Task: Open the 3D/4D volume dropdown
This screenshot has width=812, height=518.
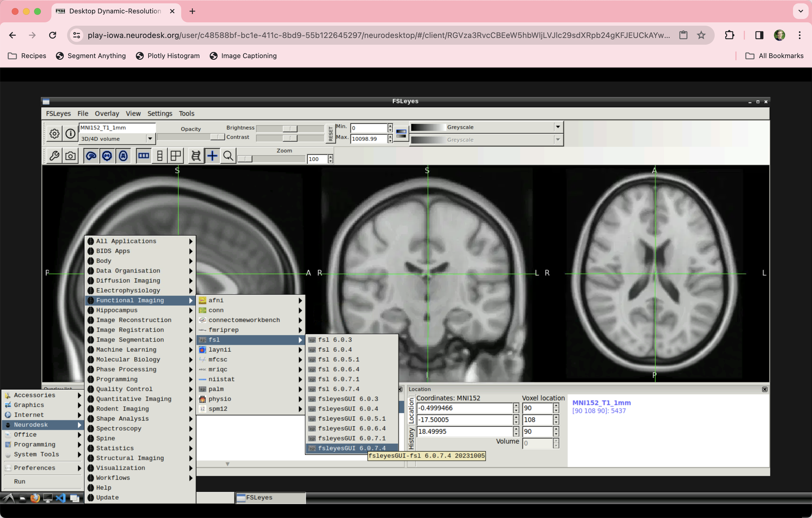Action: pos(150,139)
